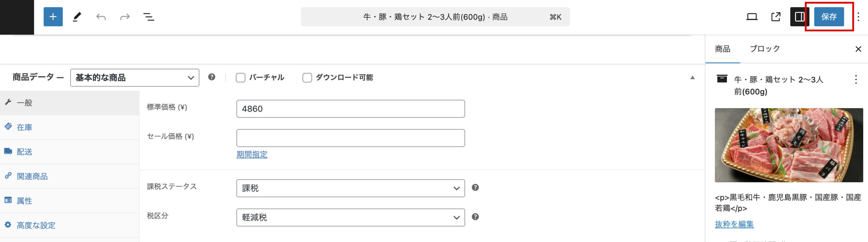Collapse the 商品データ panel triangle

(x=692, y=78)
